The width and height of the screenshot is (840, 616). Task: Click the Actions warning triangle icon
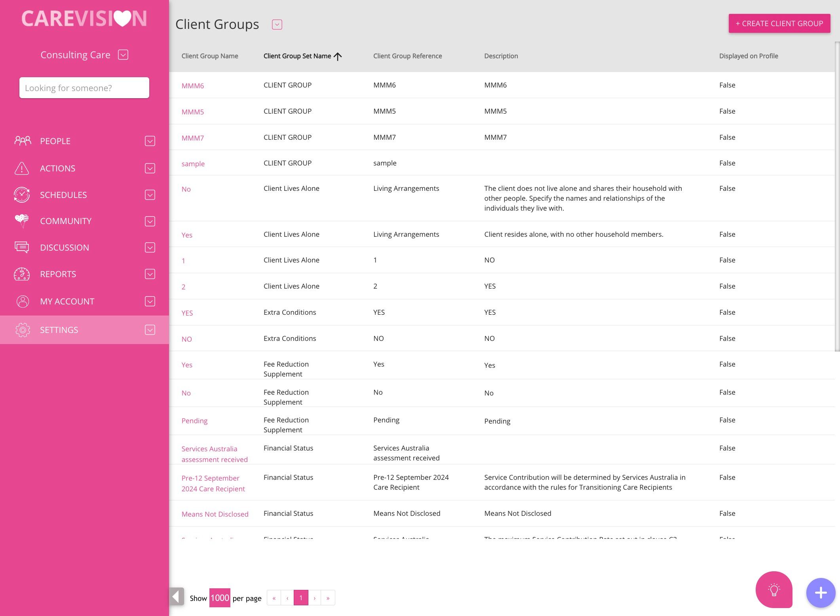coord(22,168)
